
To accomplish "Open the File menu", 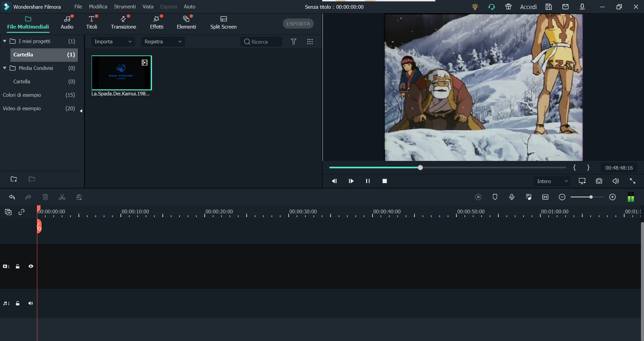I will (78, 7).
